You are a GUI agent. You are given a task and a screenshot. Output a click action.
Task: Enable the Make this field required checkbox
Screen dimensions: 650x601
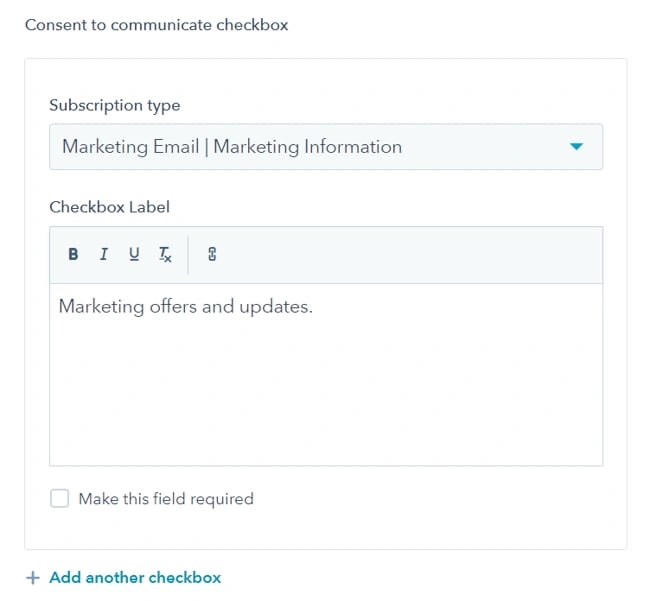(x=60, y=498)
